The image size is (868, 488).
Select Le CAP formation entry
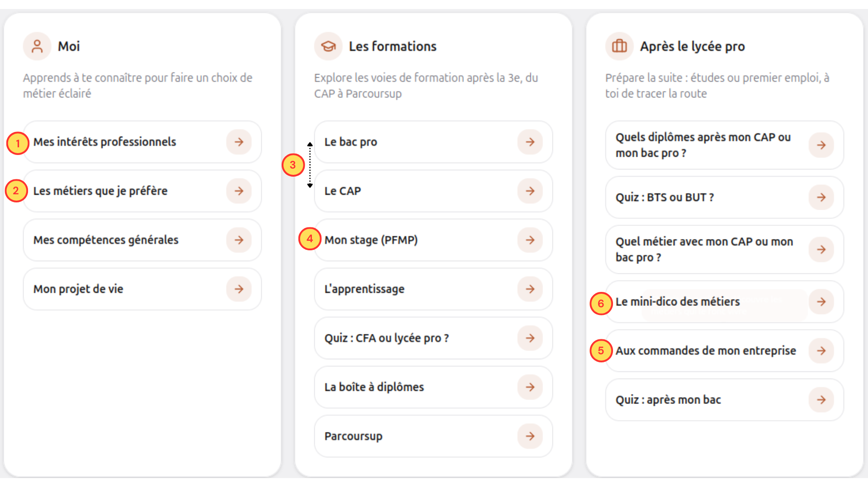(434, 191)
